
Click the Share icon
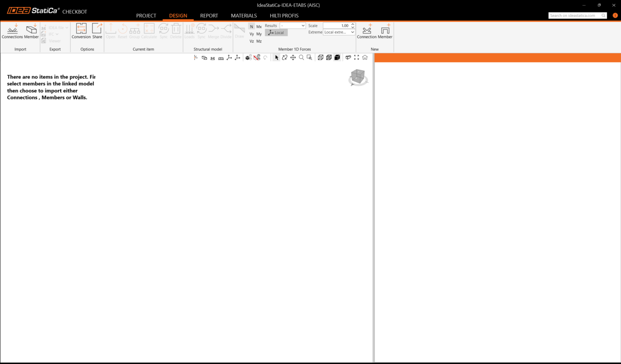(x=97, y=31)
